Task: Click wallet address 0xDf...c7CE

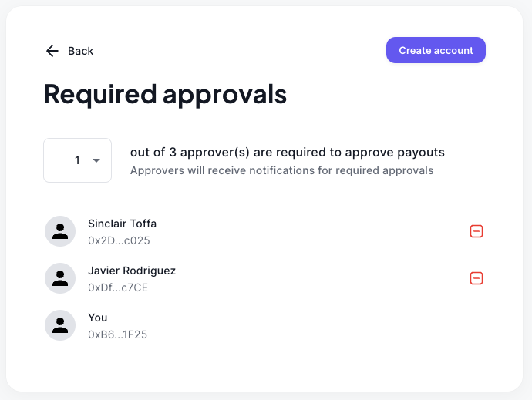Action: (x=118, y=287)
